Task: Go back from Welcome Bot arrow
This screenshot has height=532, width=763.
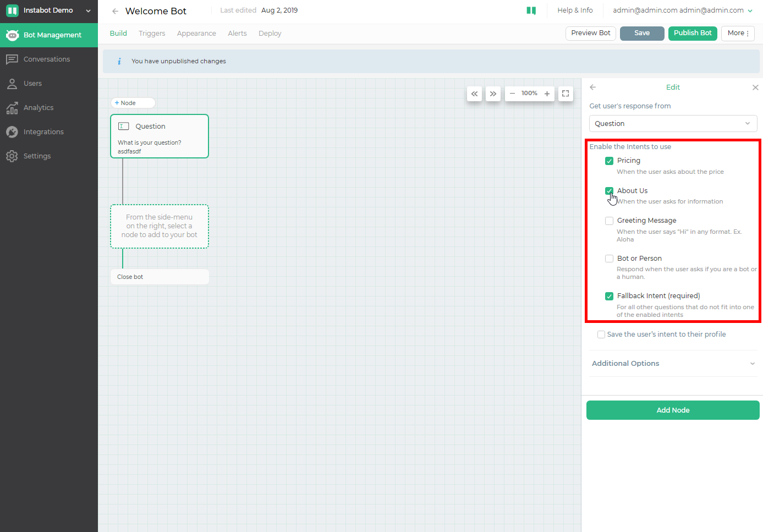Action: (x=115, y=11)
